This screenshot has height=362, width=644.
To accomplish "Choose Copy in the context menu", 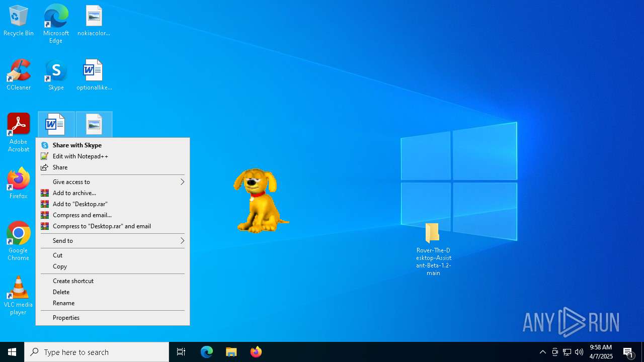I will point(113,266).
